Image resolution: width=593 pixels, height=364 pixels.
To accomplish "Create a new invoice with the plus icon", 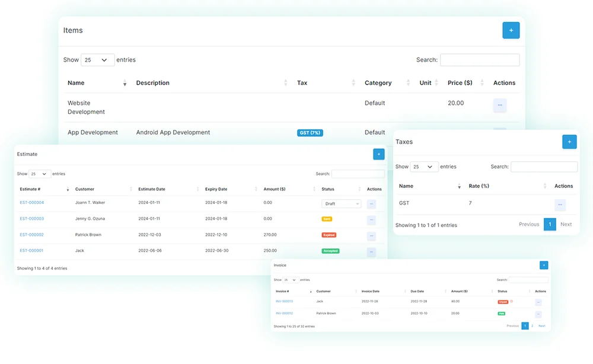I will point(543,265).
